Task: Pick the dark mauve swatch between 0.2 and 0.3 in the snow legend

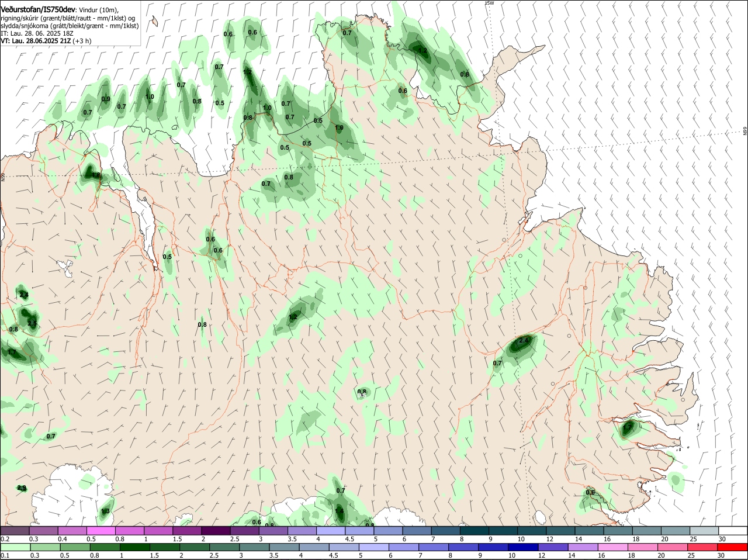Action: click(x=15, y=531)
